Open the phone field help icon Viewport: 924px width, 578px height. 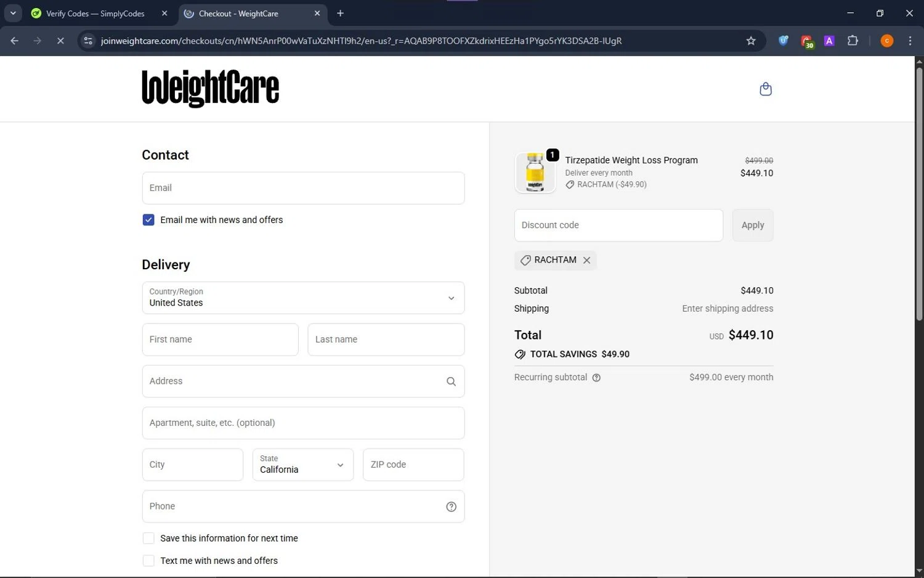(x=451, y=507)
